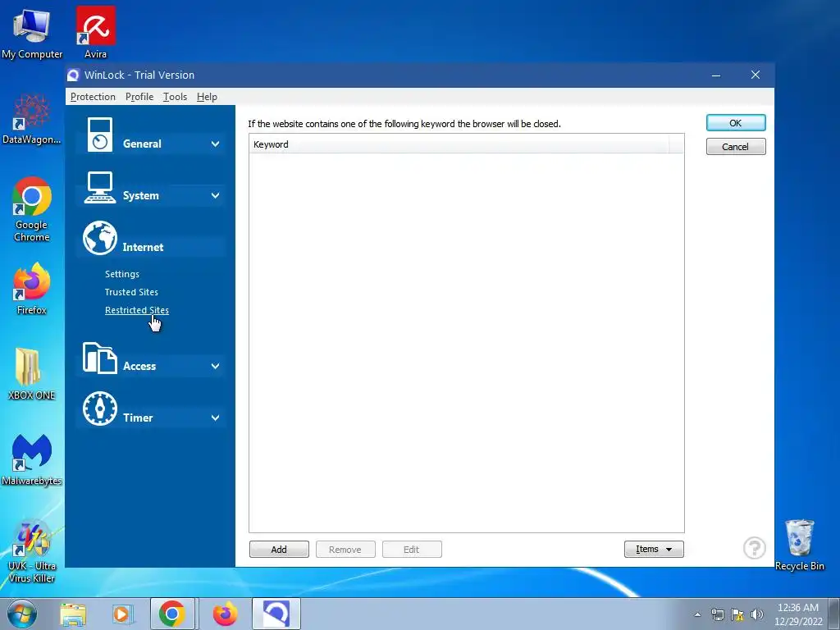
Task: Expand the Access section chevron
Action: click(216, 367)
